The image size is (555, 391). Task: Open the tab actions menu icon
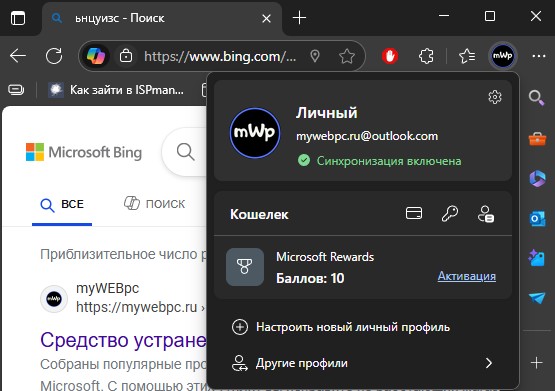(18, 18)
